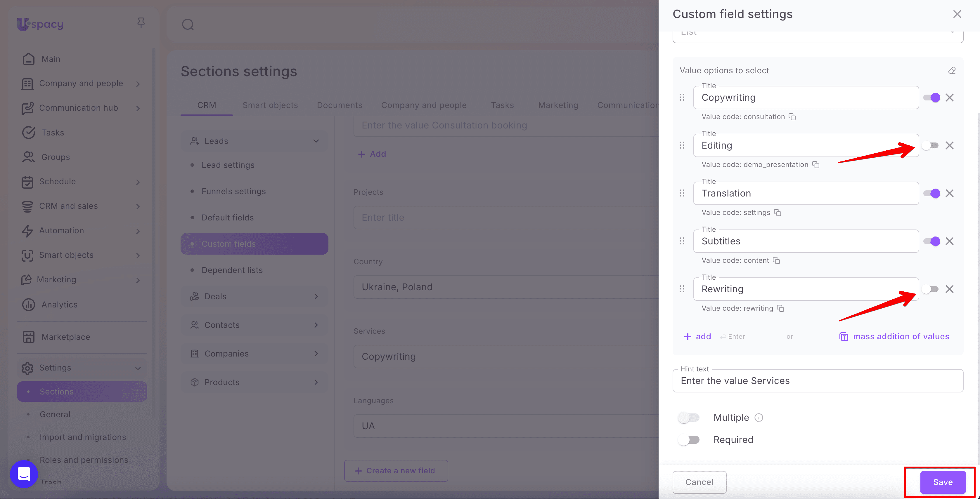Open the search magnifier icon
Viewport: 980px width, 499px height.
pyautogui.click(x=188, y=25)
